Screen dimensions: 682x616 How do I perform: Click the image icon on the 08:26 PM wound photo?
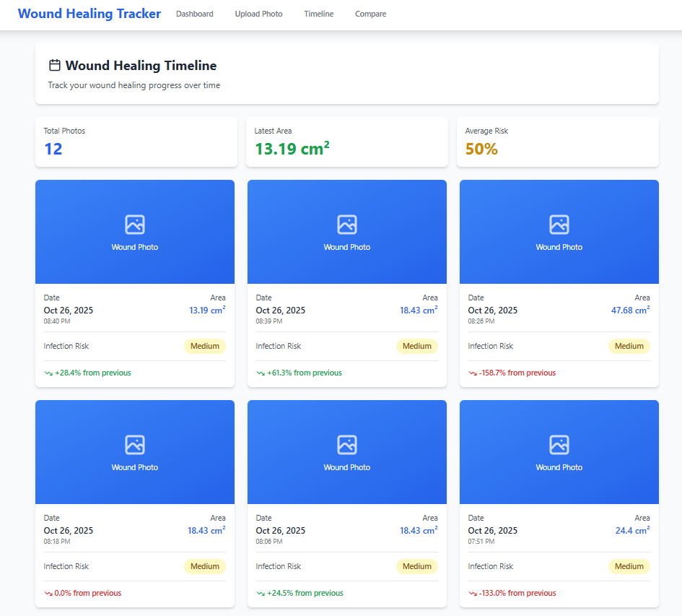[559, 225]
